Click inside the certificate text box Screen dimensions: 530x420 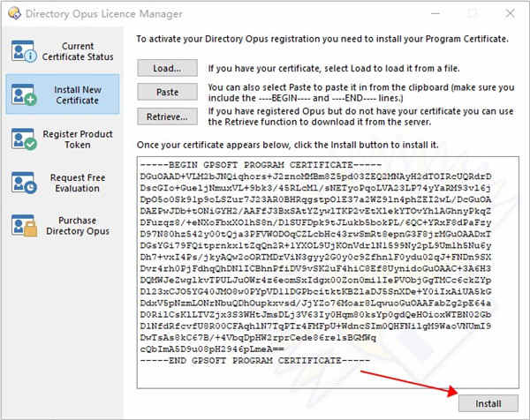(328, 273)
